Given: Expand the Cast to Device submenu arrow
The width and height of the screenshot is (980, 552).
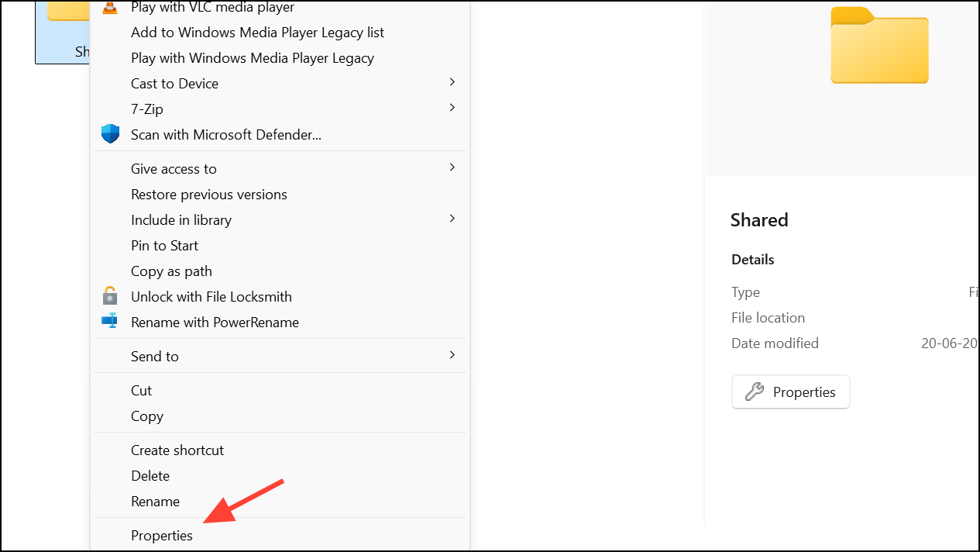Looking at the screenshot, I should click(x=452, y=82).
